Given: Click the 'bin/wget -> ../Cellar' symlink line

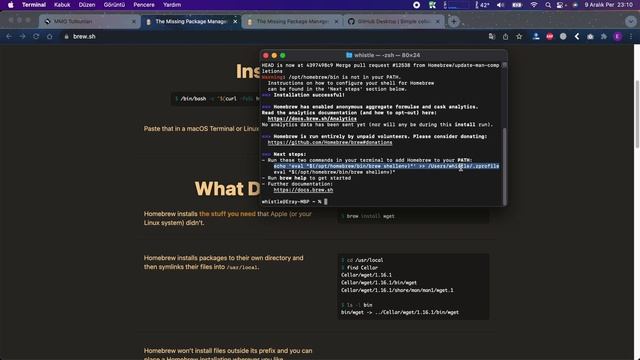Looking at the screenshot, I should point(400,312).
